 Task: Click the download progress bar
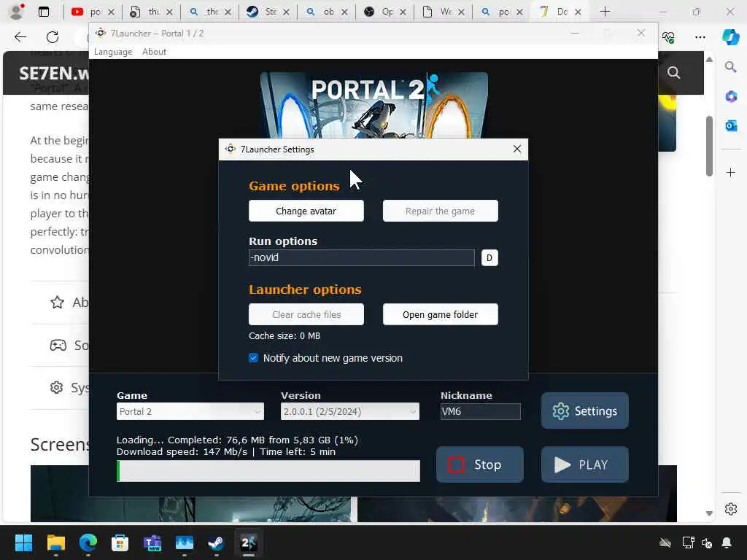tap(268, 471)
